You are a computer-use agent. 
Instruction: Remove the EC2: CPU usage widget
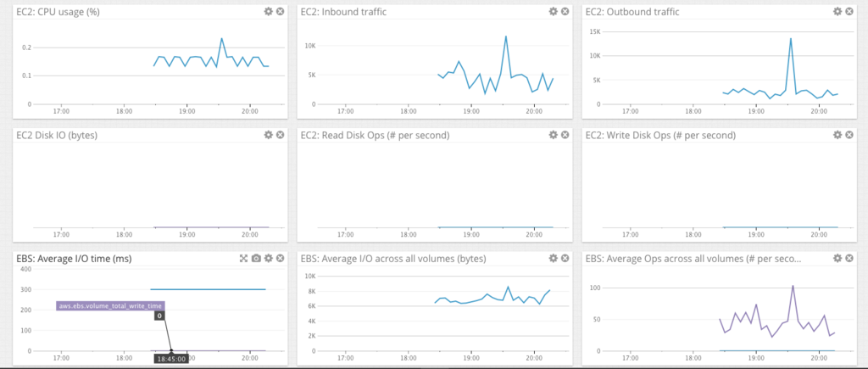pos(280,12)
